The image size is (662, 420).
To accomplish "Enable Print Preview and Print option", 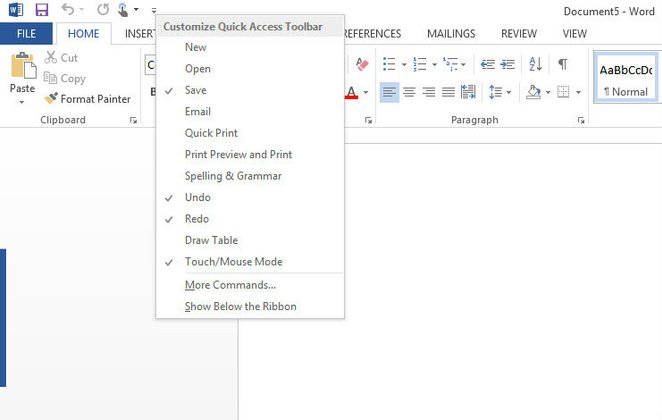I will coord(250,154).
